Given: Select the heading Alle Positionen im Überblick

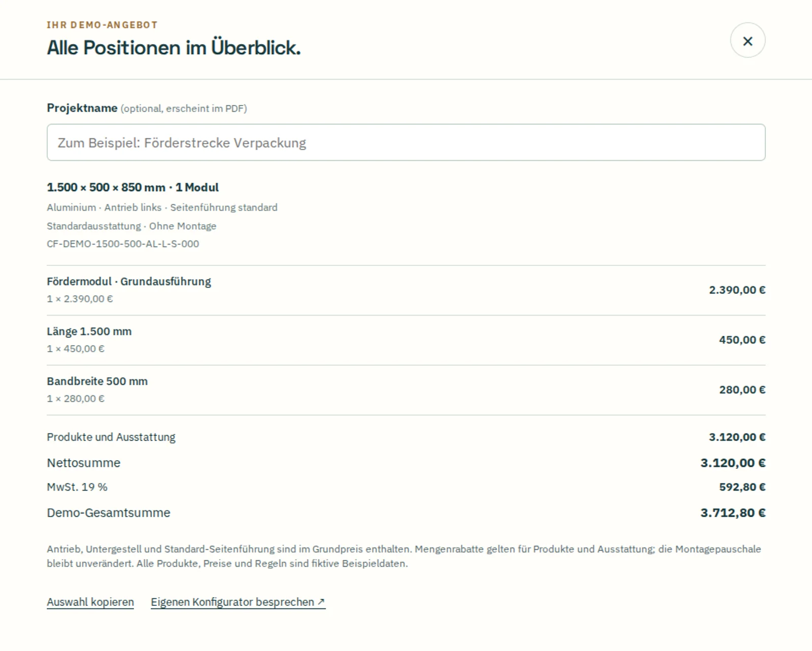Looking at the screenshot, I should [x=174, y=48].
